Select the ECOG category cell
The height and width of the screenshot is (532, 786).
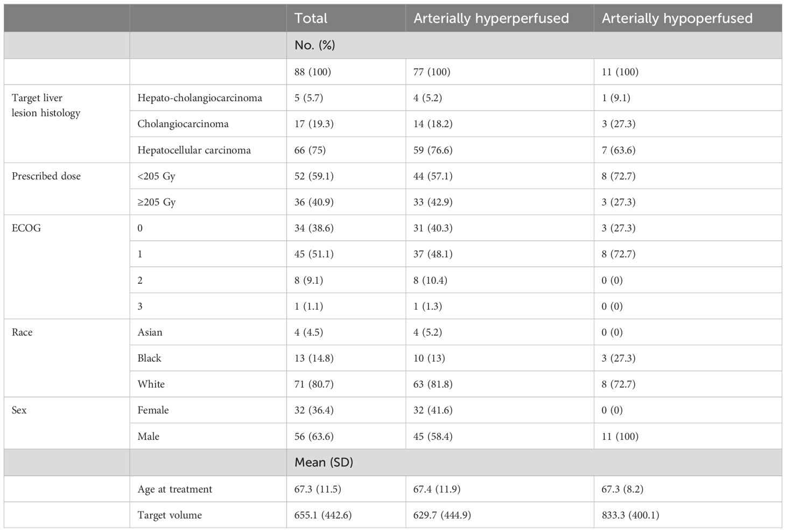coord(26,228)
